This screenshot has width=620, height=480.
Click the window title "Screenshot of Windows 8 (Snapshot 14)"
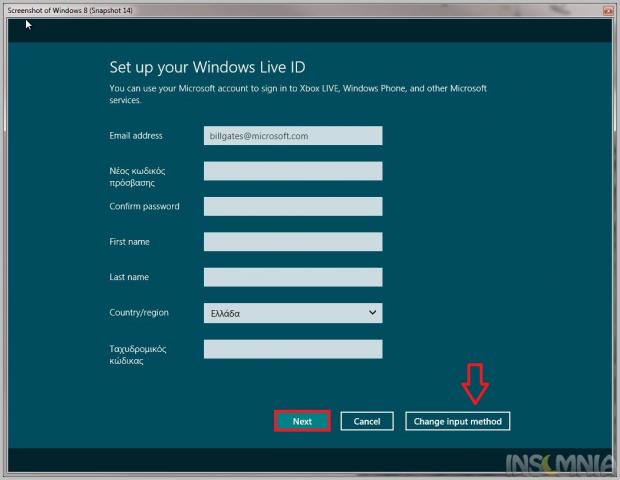pyautogui.click(x=70, y=10)
